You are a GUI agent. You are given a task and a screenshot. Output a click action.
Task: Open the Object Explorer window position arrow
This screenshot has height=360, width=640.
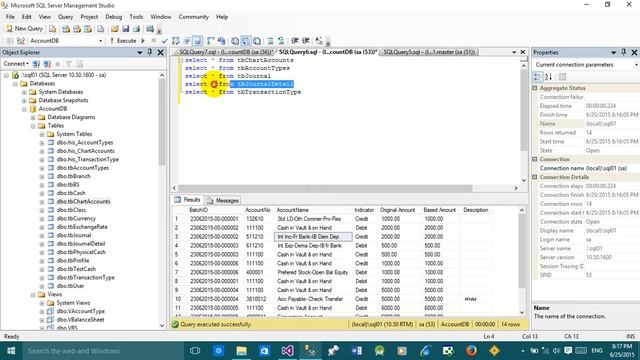[140, 53]
